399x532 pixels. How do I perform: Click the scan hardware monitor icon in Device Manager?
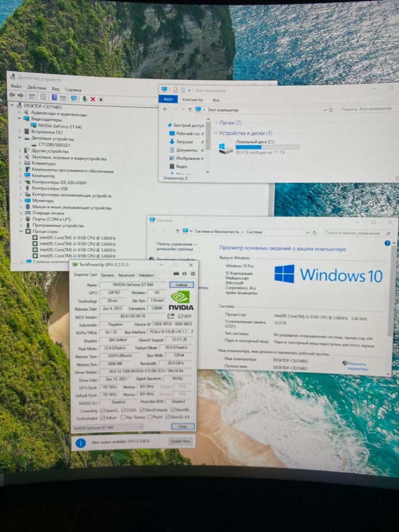tap(74, 98)
